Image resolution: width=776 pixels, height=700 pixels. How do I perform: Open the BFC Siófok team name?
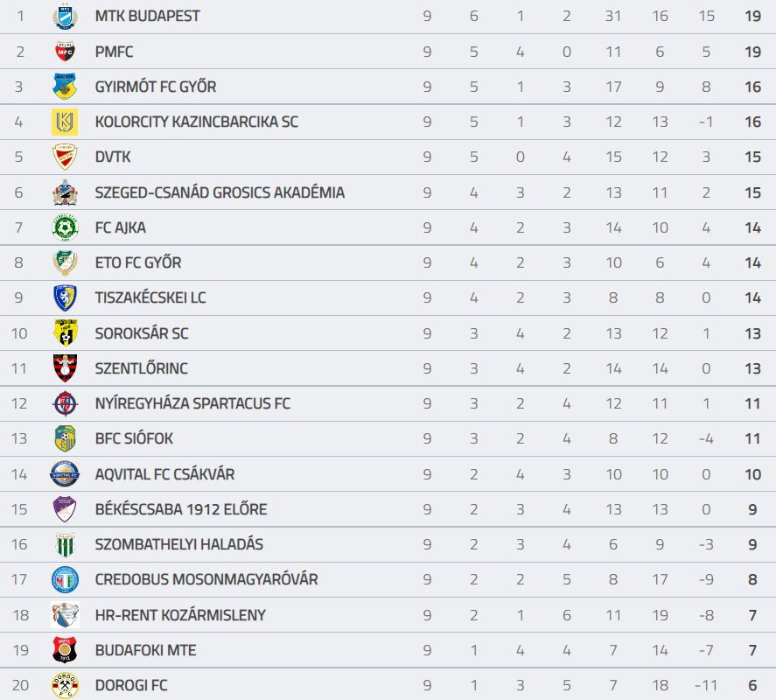coord(134,438)
